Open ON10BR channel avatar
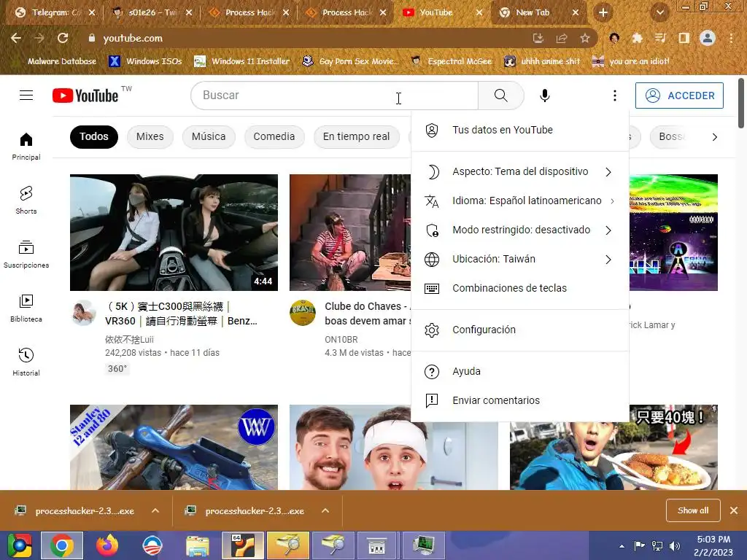The image size is (747, 560). (303, 313)
